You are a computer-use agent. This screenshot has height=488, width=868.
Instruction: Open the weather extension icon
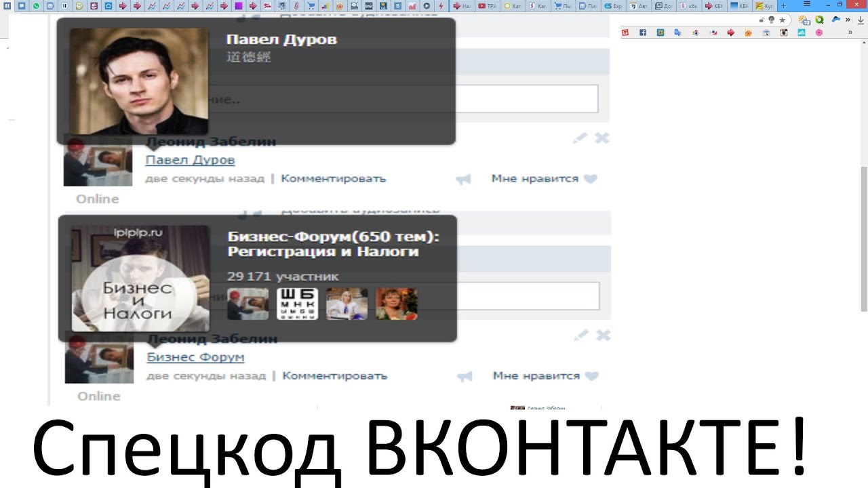click(x=804, y=20)
